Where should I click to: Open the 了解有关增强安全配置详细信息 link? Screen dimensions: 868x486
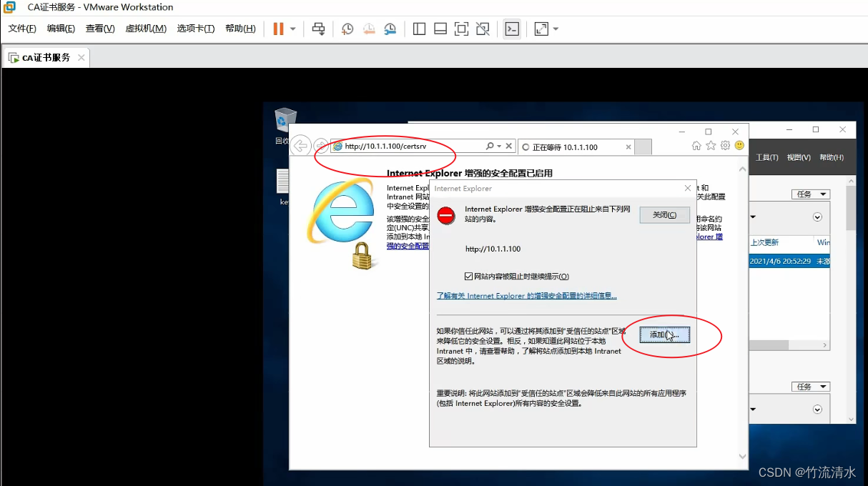(x=526, y=296)
